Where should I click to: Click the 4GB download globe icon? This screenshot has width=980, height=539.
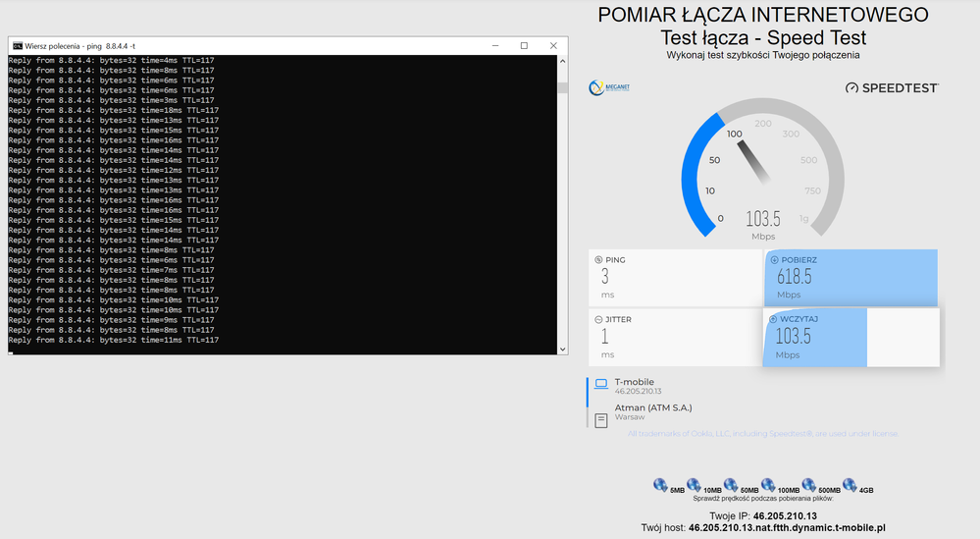(x=850, y=485)
